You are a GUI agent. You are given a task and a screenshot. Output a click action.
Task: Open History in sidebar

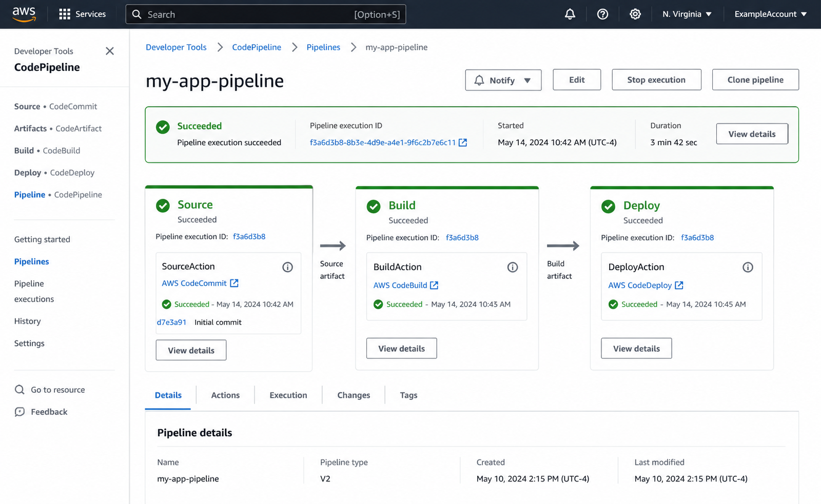(x=27, y=321)
